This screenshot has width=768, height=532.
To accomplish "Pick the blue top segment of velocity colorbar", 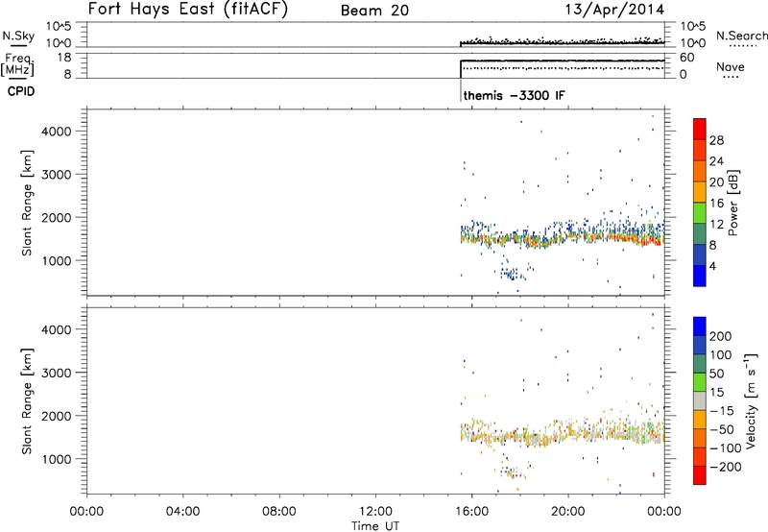I will tap(700, 326).
